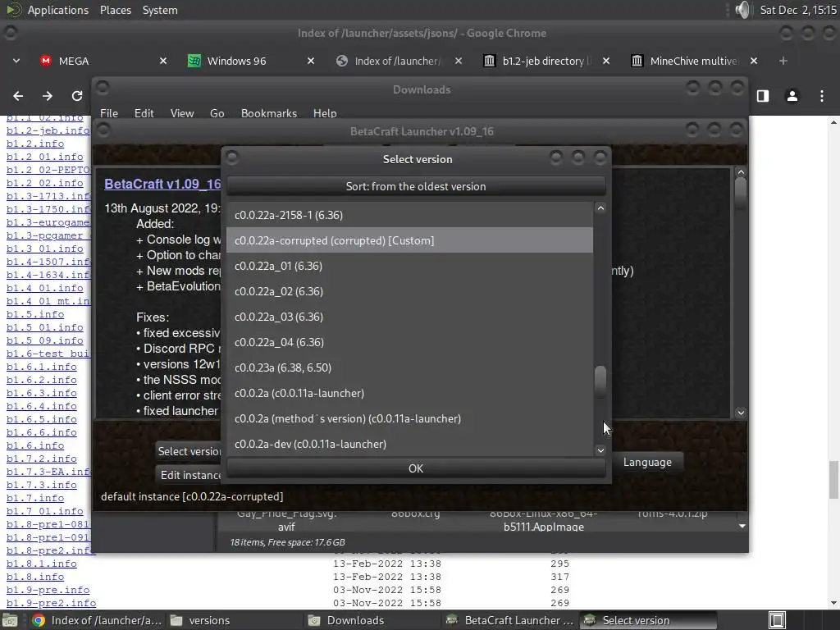This screenshot has height=630, width=840.
Task: Click Chrome forward arrow
Action: [x=48, y=96]
